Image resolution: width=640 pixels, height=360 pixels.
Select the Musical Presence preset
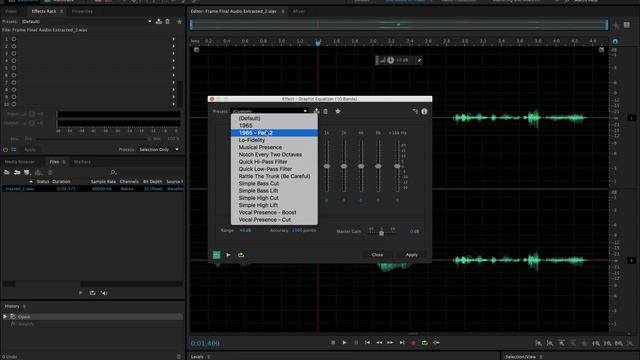point(260,147)
